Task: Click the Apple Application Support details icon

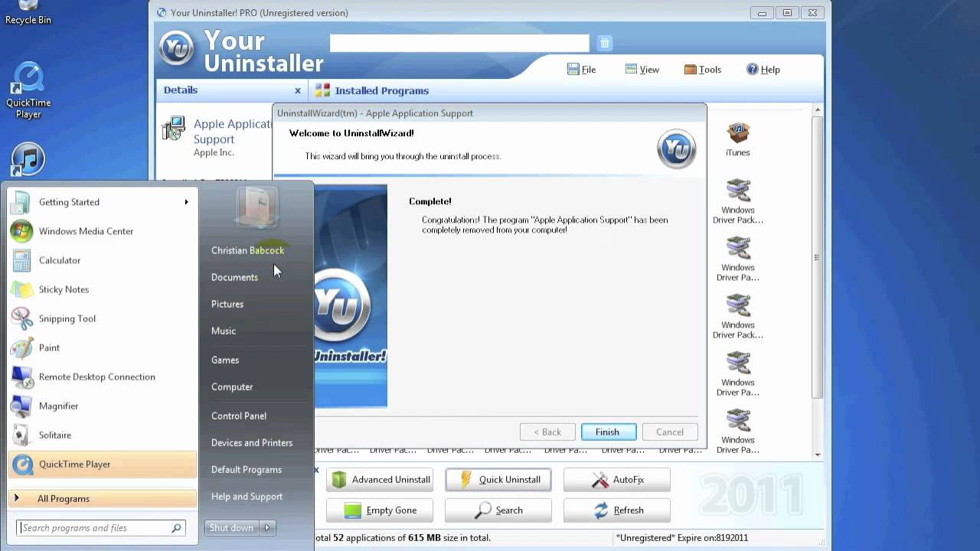Action: (174, 129)
